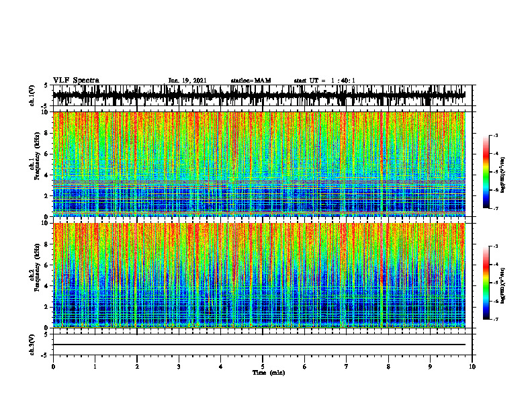Click inside the ch.2 spectrogram plot
Viewport: 532px width, 411px height.
tap(259, 275)
